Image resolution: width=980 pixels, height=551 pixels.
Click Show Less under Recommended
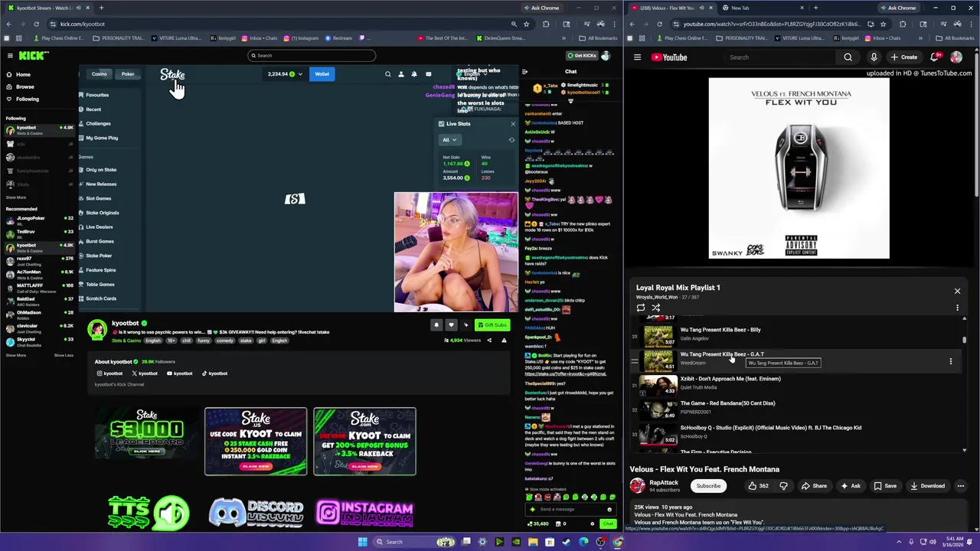64,355
